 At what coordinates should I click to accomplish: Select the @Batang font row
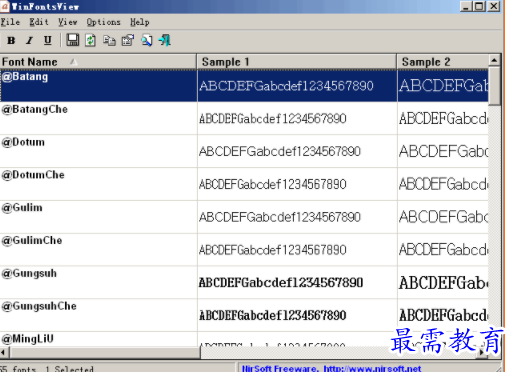(244, 85)
